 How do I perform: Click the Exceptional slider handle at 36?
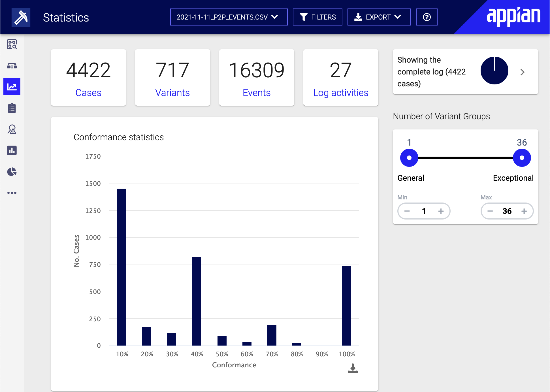click(522, 158)
